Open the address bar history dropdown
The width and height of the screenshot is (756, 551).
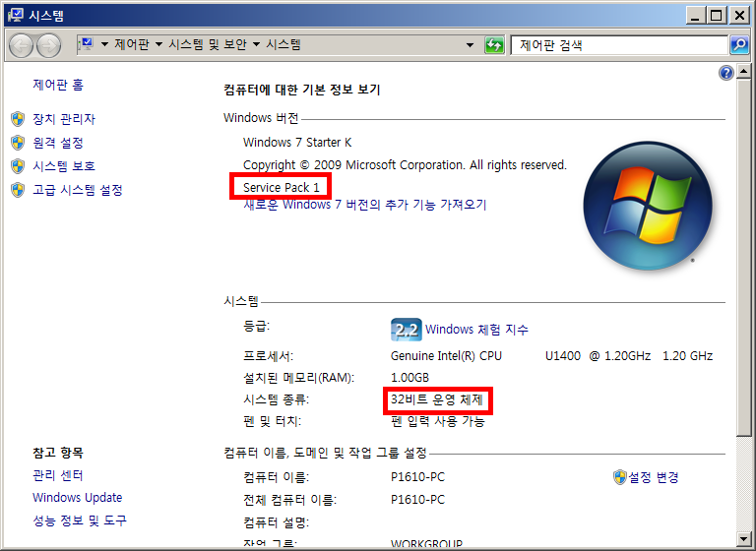(470, 45)
